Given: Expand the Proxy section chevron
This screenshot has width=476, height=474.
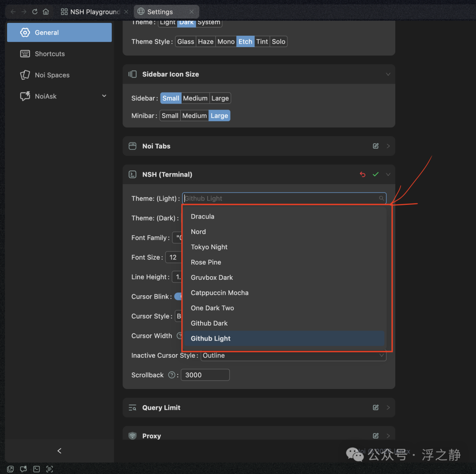Looking at the screenshot, I should click(x=388, y=436).
